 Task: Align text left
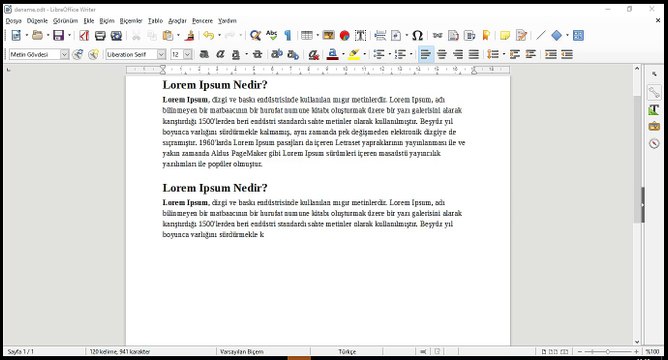tap(426, 54)
